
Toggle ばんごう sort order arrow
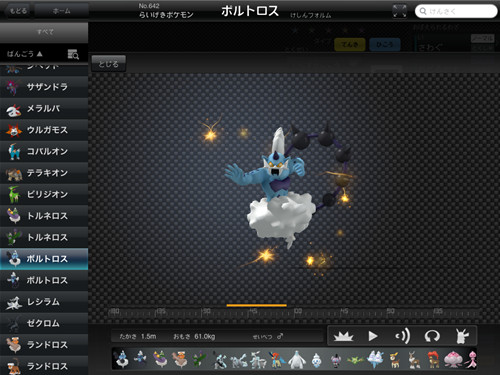coord(40,54)
